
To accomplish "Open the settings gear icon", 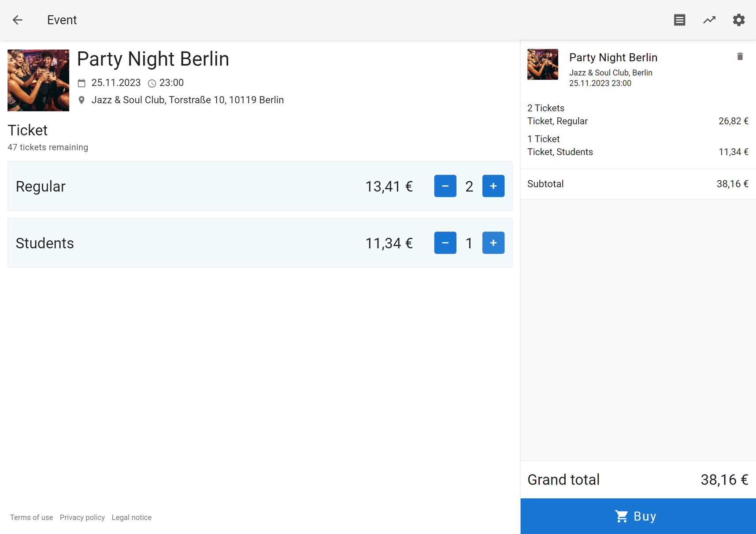I will 738,20.
